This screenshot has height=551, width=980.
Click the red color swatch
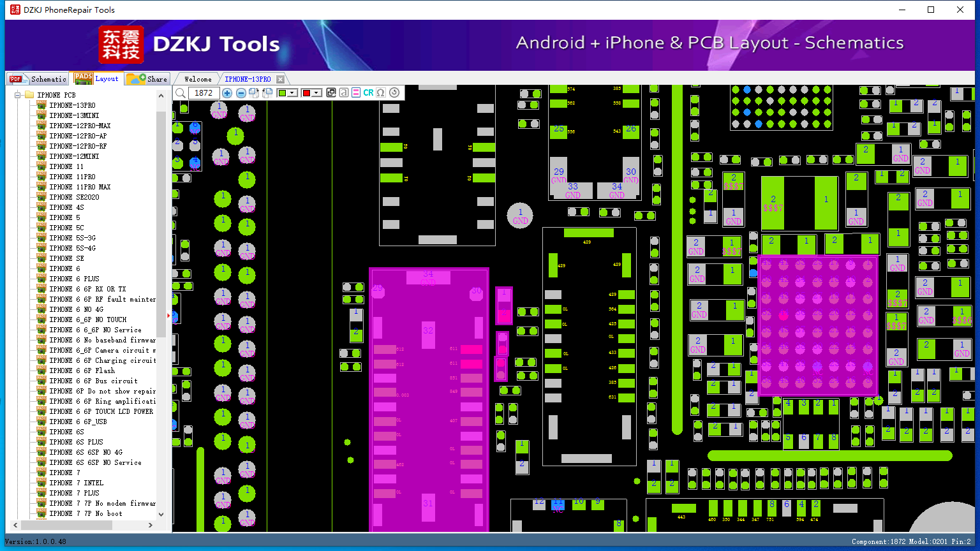click(306, 93)
